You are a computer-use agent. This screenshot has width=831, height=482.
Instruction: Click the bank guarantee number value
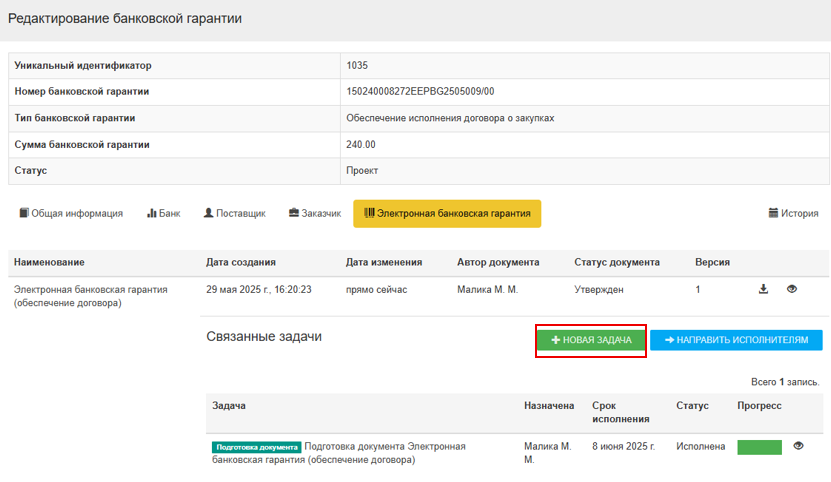tap(420, 92)
